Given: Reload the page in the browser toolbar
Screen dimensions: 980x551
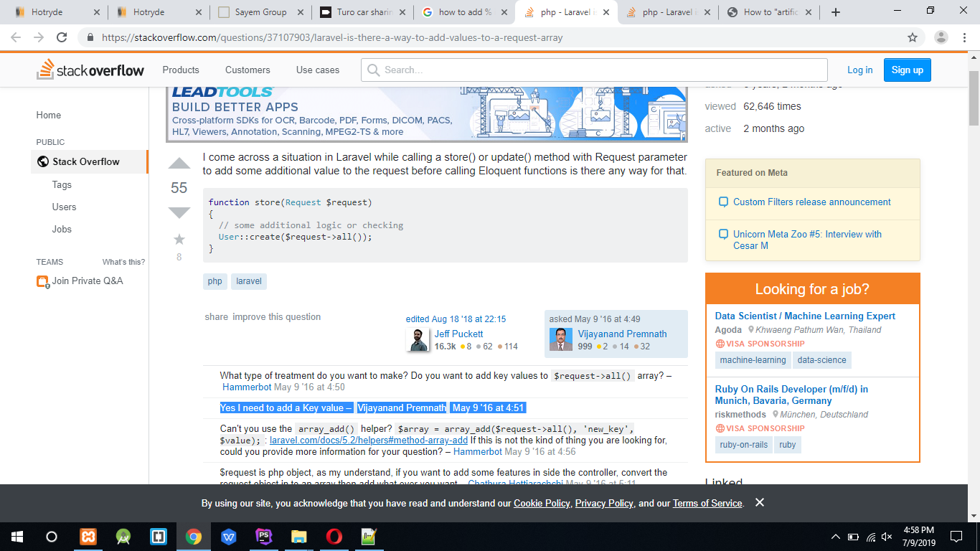Looking at the screenshot, I should [x=62, y=37].
